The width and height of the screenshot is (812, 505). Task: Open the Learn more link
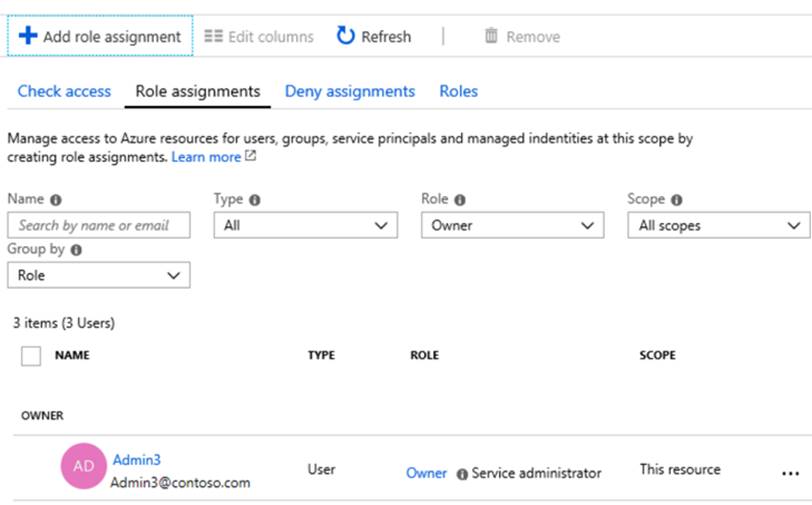point(206,157)
